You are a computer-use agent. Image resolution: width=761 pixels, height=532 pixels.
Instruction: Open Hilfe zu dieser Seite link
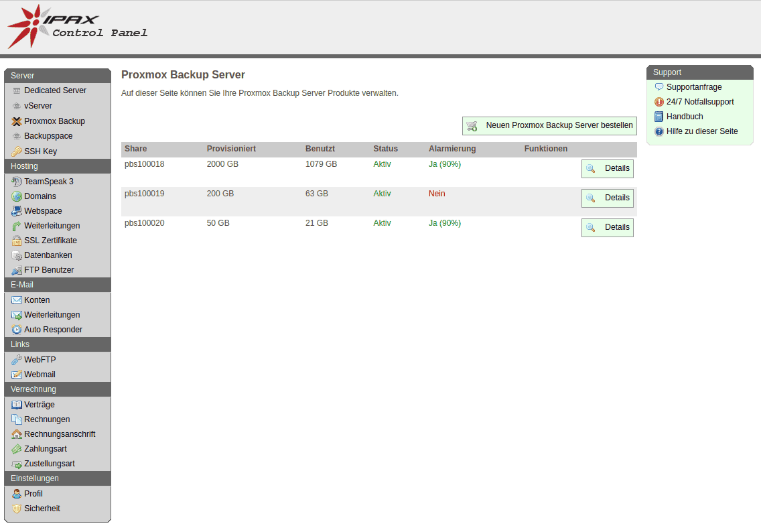point(702,131)
